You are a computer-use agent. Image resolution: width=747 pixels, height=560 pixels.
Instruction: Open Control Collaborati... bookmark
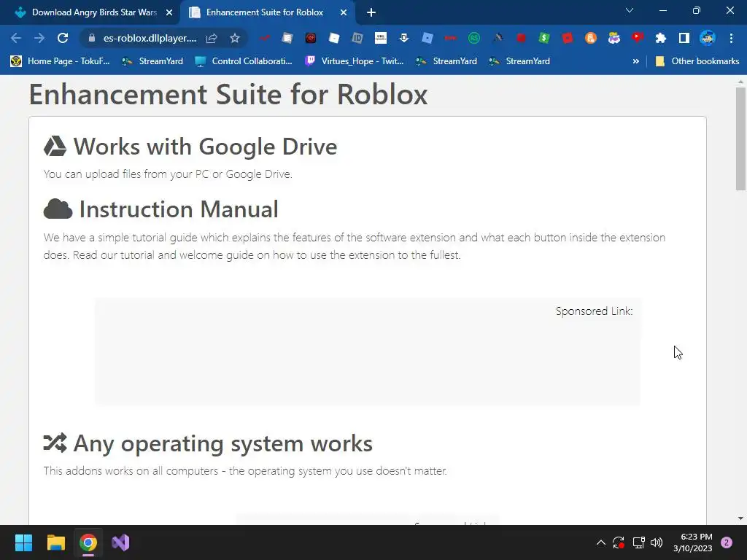click(244, 61)
